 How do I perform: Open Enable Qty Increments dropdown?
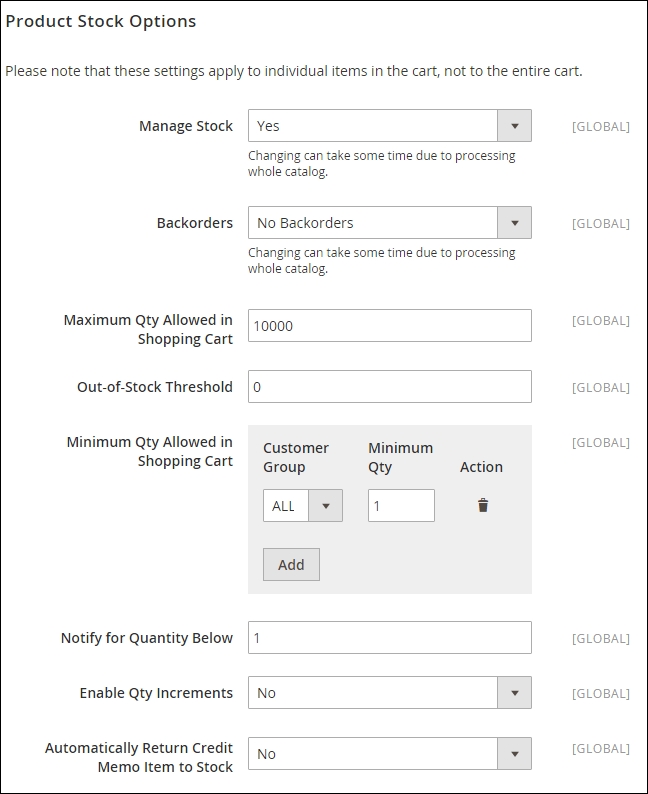(390, 693)
